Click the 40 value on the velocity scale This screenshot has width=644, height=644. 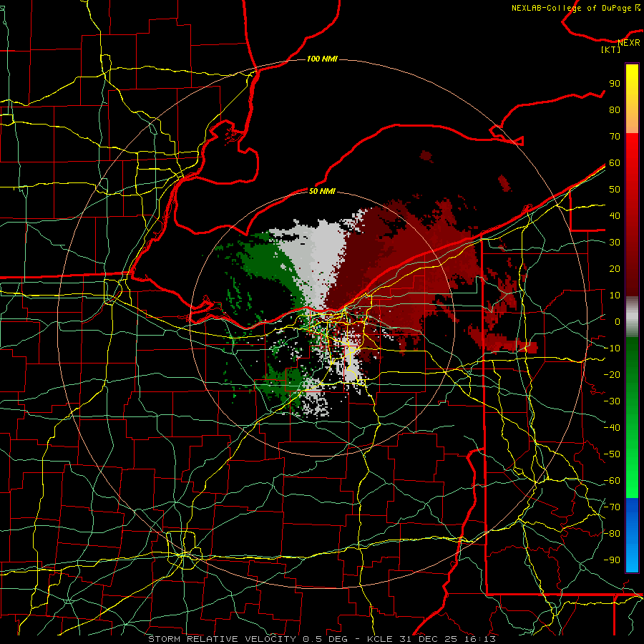pyautogui.click(x=615, y=216)
